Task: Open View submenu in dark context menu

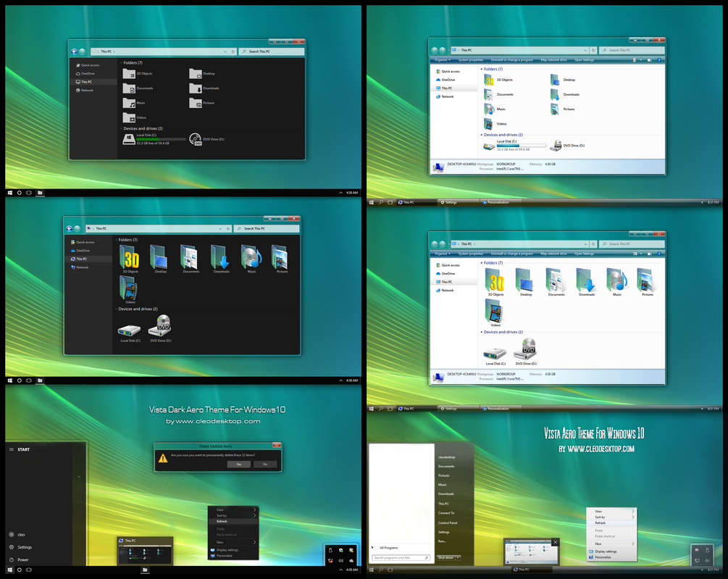Action: click(233, 510)
